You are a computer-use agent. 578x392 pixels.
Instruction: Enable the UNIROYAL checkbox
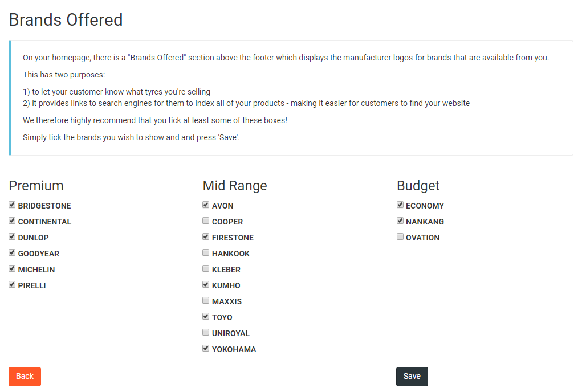click(206, 332)
